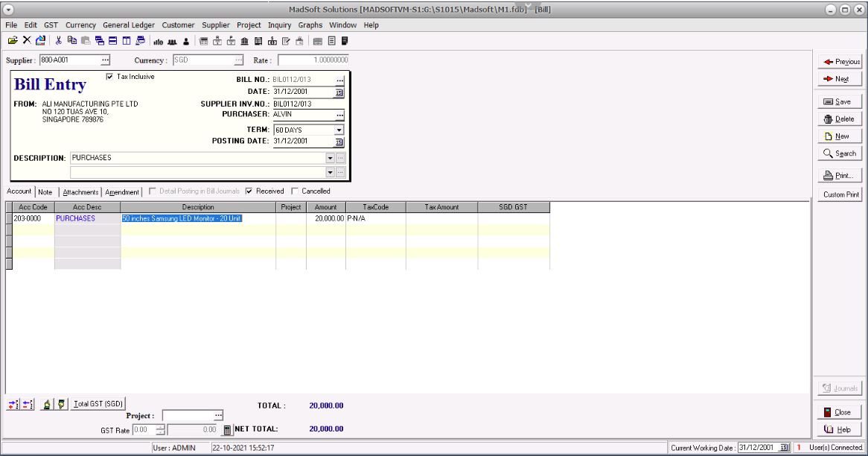
Task: Toggle Detail Posting in Bill Journals checkbox
Action: 152,191
